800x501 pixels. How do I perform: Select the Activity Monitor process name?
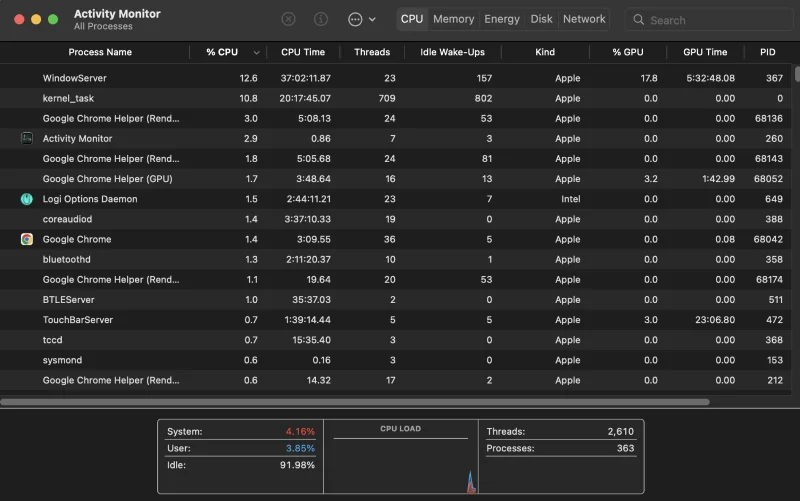78,138
